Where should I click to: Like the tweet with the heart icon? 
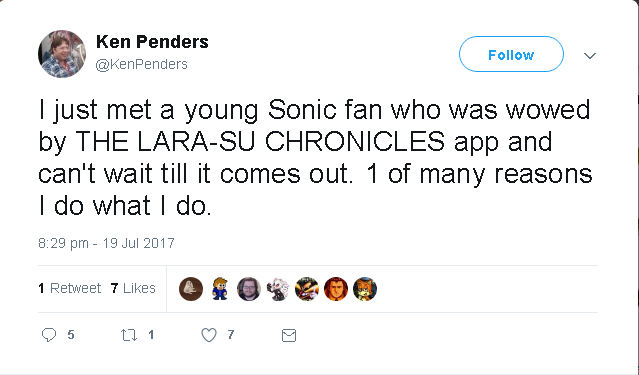coord(209,335)
